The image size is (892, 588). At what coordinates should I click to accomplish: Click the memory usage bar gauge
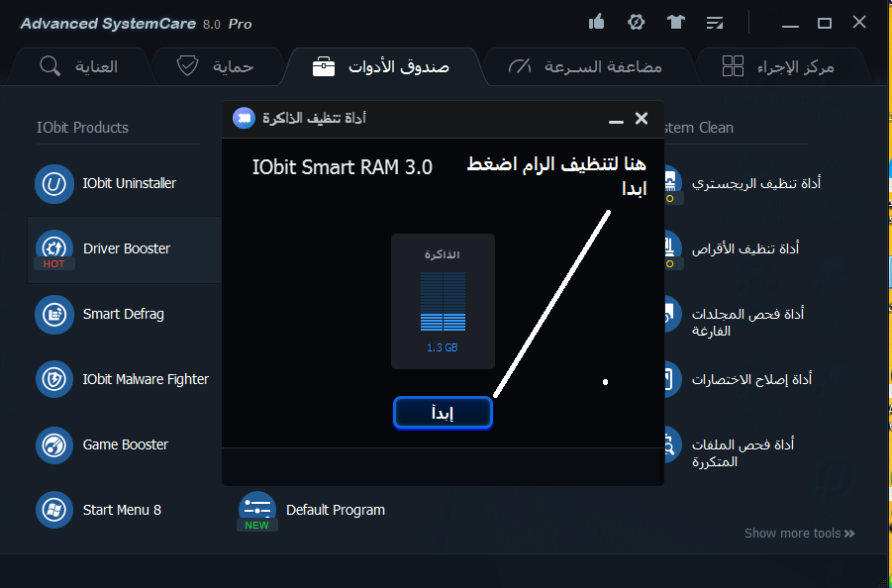point(443,301)
